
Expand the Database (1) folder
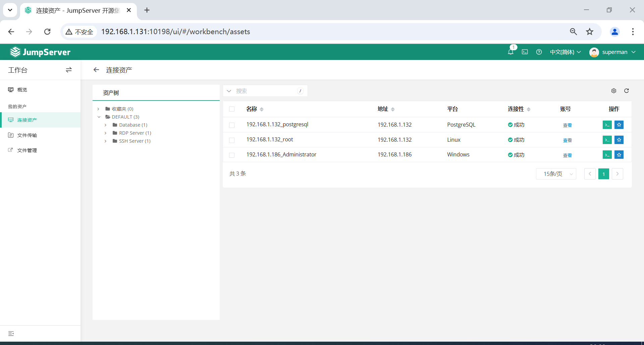point(105,125)
